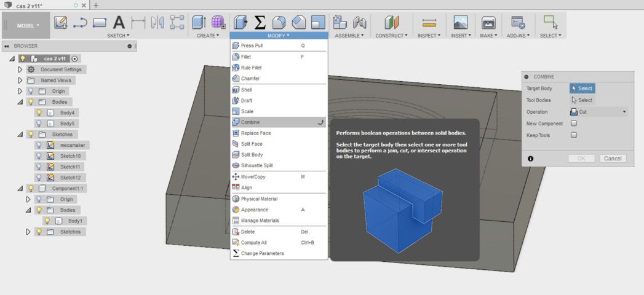Viewport: 644px width, 295px height.
Task: Open the CREATE dropdown menu label
Action: tap(208, 36)
